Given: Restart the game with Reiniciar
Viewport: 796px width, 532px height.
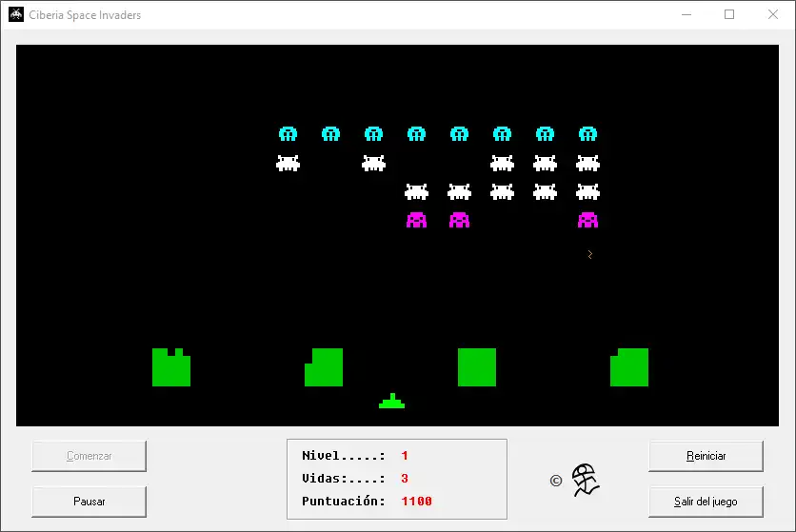Looking at the screenshot, I should click(x=706, y=456).
